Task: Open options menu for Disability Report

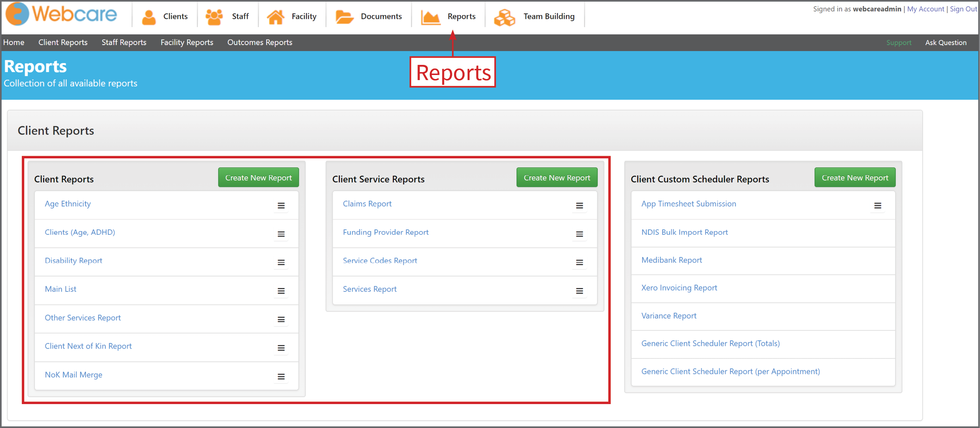Action: [281, 263]
